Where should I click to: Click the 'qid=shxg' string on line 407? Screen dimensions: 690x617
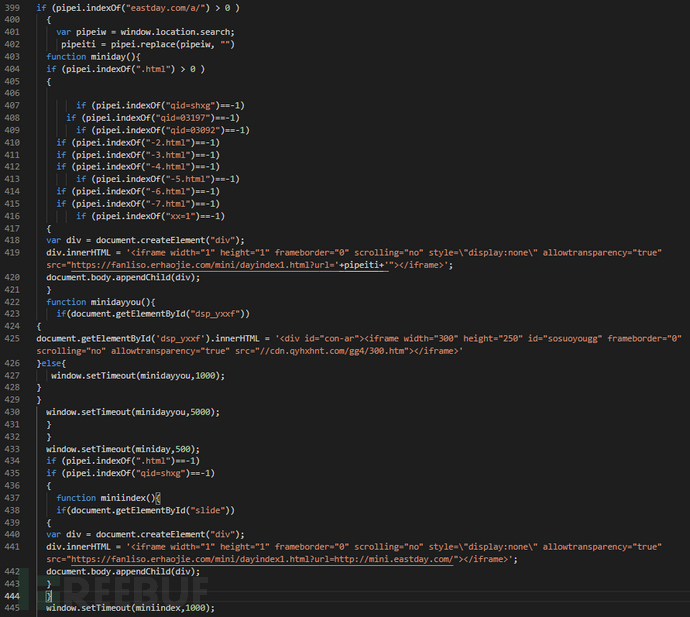(x=191, y=106)
